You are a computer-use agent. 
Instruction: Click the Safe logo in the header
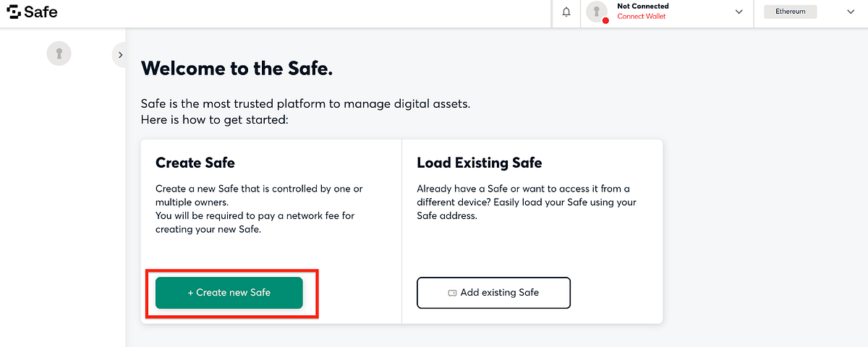click(x=33, y=12)
